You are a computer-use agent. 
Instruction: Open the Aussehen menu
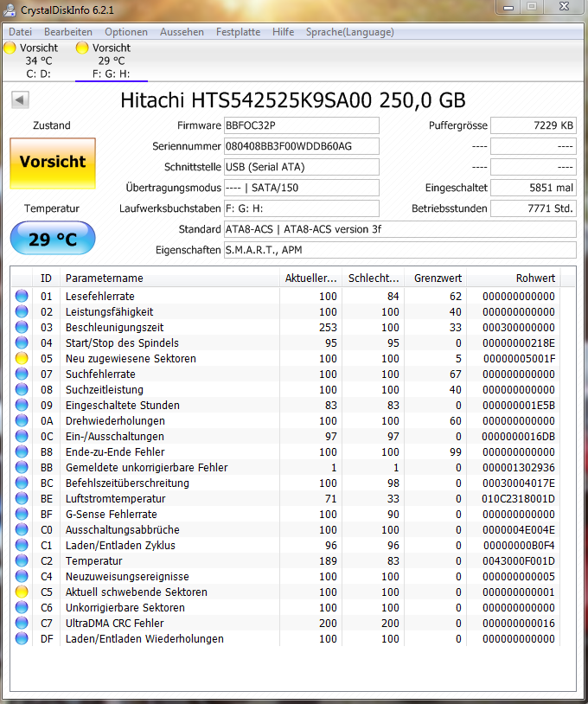click(182, 32)
